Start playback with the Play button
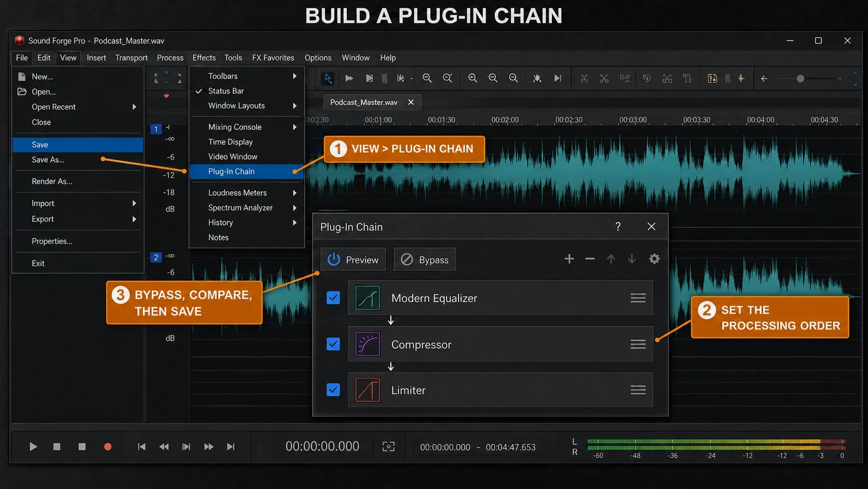868x489 pixels. [x=33, y=446]
